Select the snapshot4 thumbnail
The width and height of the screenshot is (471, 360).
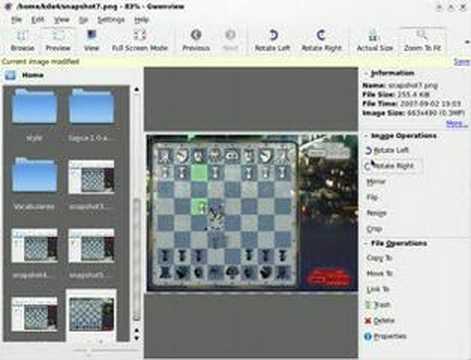point(34,246)
